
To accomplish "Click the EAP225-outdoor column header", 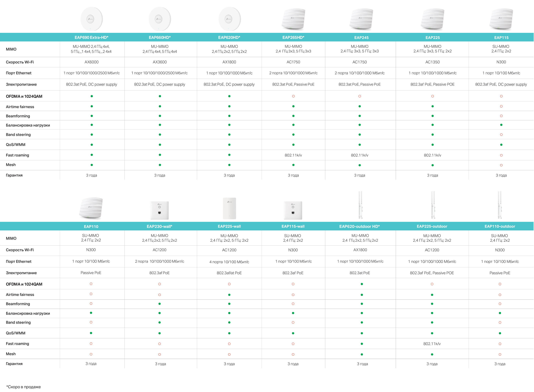I will pyautogui.click(x=432, y=226).
